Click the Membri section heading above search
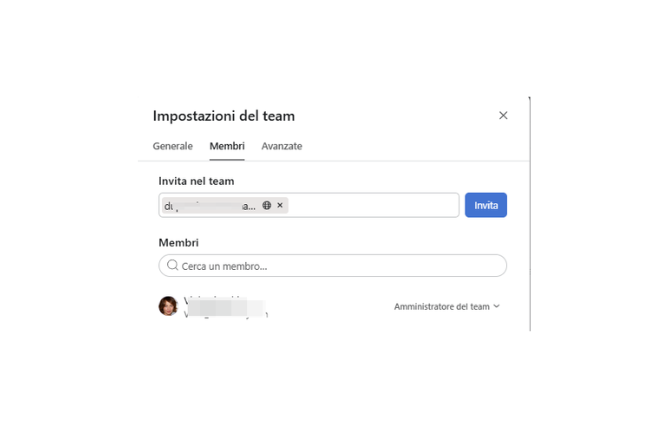 pos(178,243)
